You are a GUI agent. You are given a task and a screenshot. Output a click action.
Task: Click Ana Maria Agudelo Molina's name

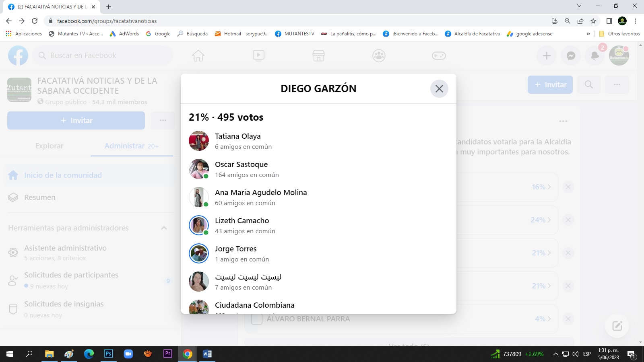260,192
